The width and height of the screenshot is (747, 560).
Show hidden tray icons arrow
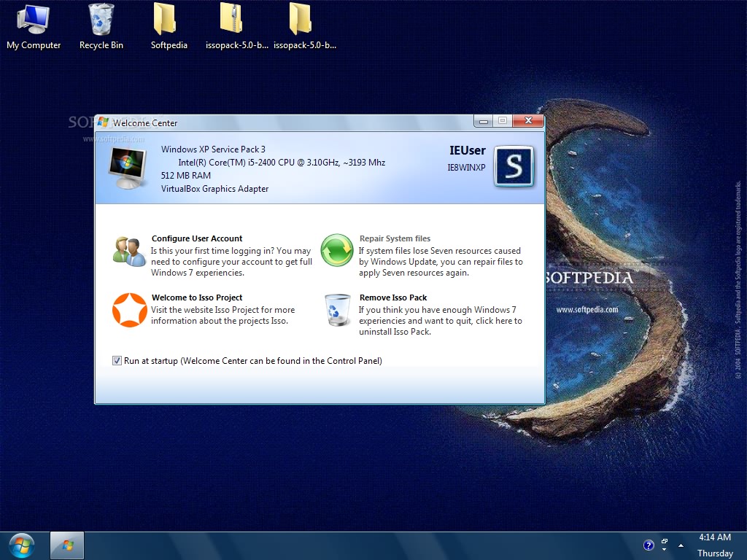point(681,545)
